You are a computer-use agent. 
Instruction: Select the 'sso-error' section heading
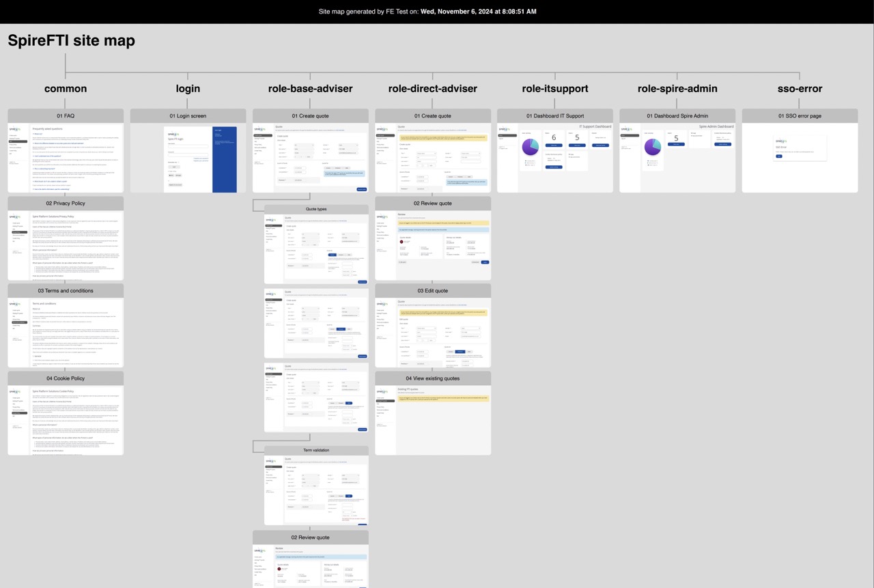click(800, 89)
